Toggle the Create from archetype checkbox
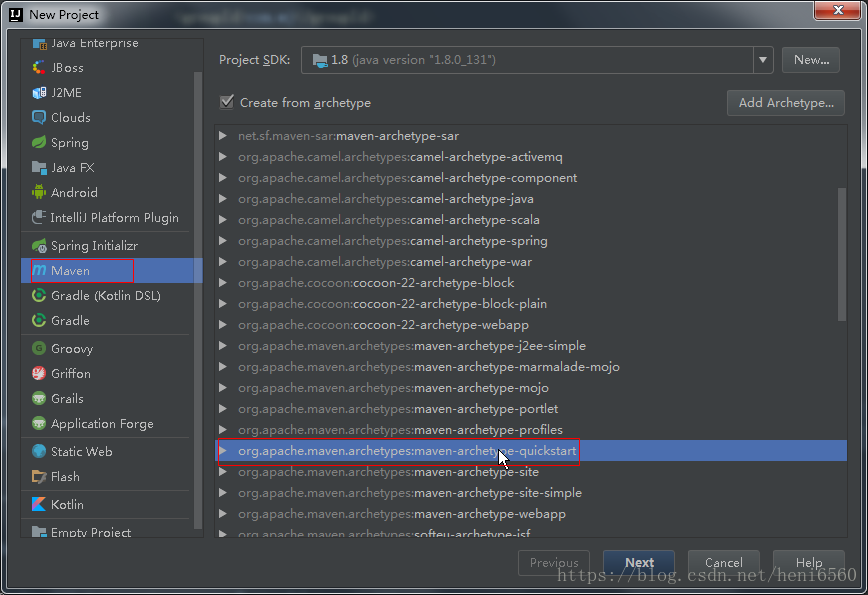The image size is (868, 595). click(x=226, y=102)
